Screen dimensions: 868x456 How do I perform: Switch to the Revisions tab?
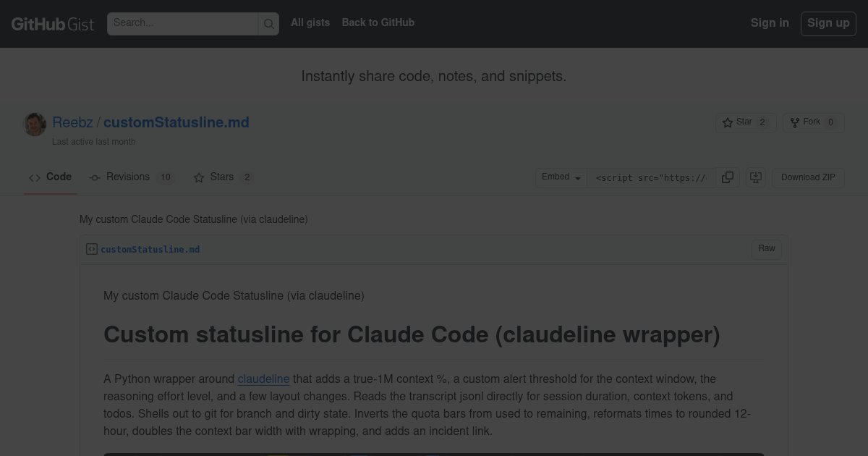click(x=131, y=177)
